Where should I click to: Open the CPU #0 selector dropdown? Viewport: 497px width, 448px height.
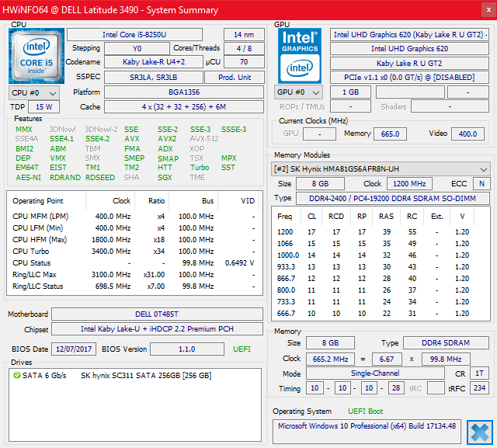coord(31,92)
